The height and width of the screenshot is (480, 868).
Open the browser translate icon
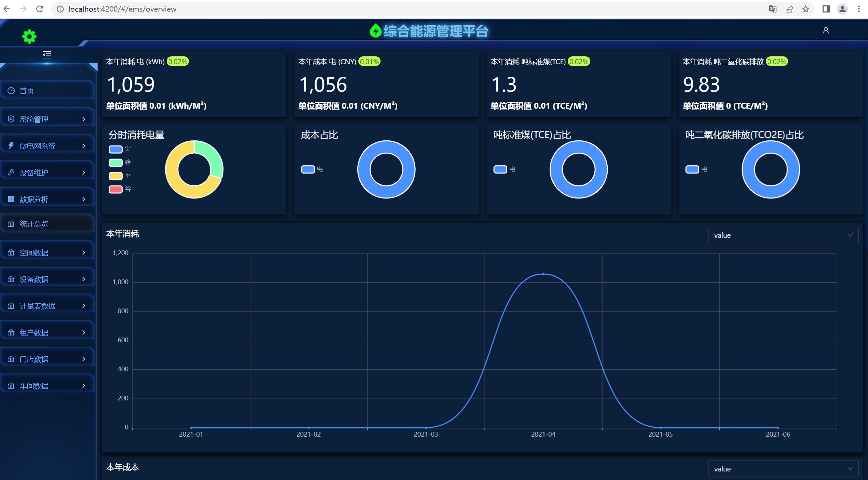click(773, 9)
